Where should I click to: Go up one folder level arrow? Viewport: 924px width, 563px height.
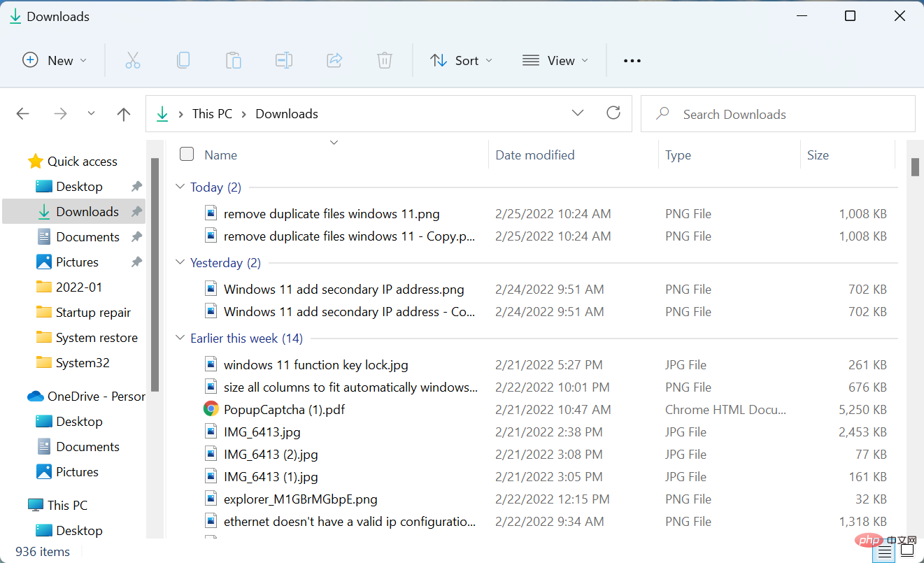124,114
